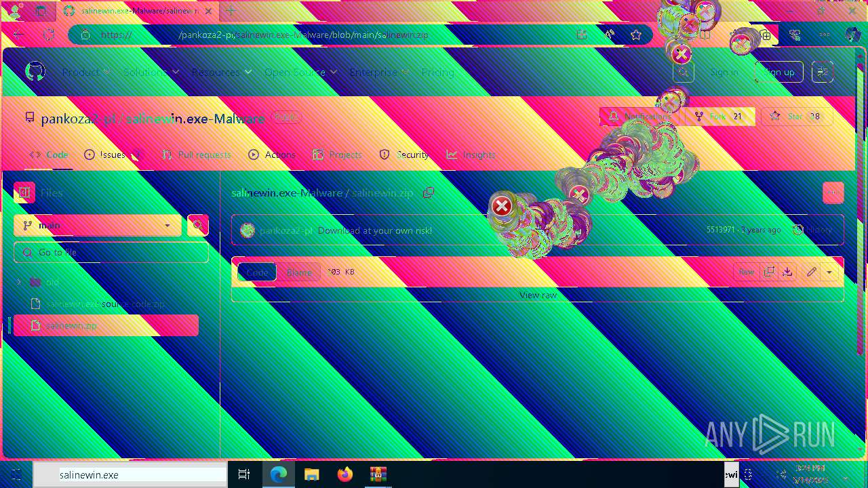Expand the old folder in file tree

[x=18, y=282]
